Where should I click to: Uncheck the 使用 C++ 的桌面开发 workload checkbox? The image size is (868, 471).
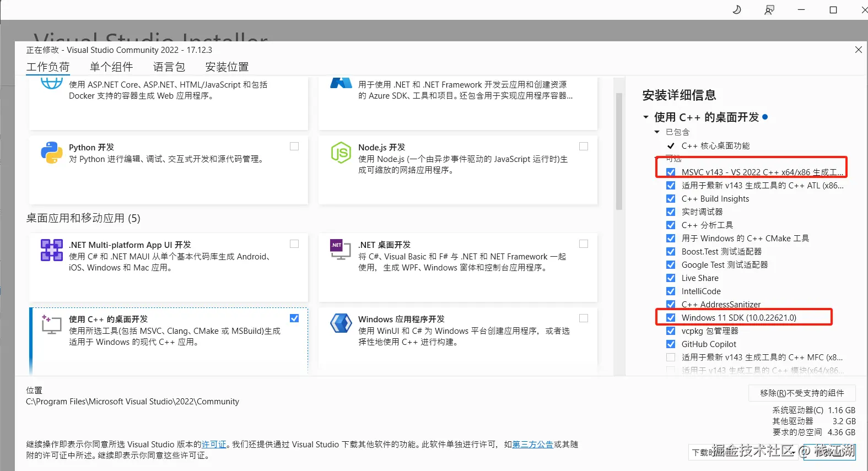(x=294, y=318)
